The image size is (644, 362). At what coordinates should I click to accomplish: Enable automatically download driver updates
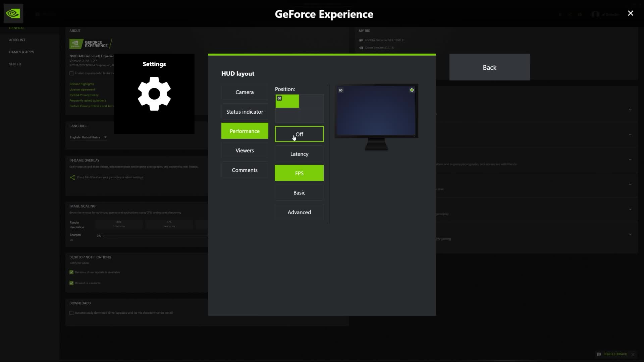pyautogui.click(x=71, y=313)
